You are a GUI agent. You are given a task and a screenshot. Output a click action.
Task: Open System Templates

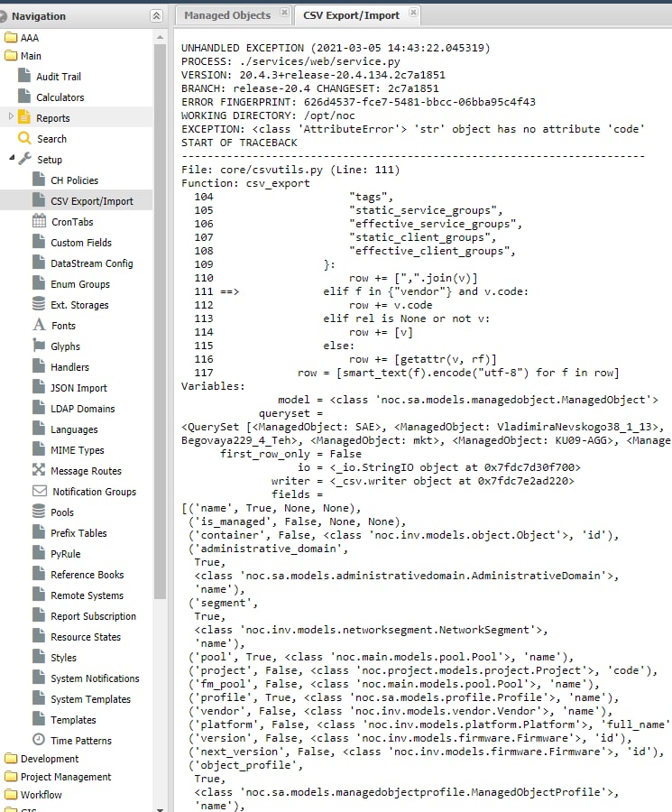pos(90,699)
